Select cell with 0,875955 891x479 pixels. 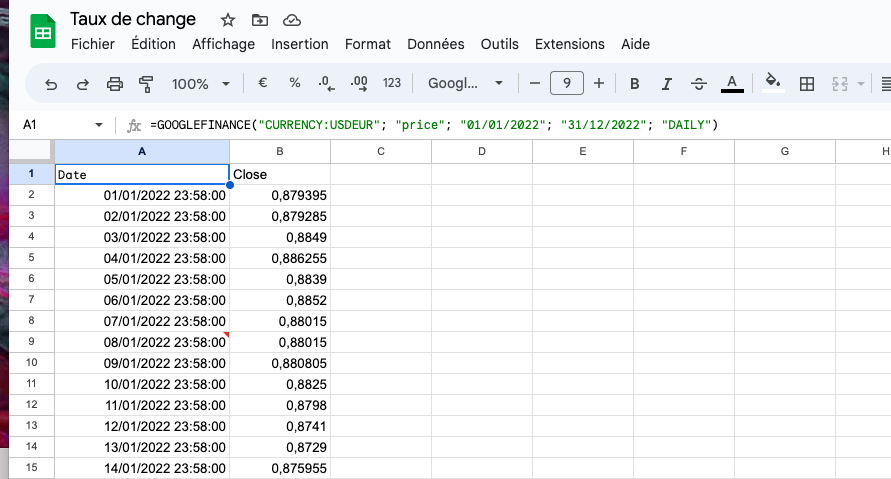point(280,468)
